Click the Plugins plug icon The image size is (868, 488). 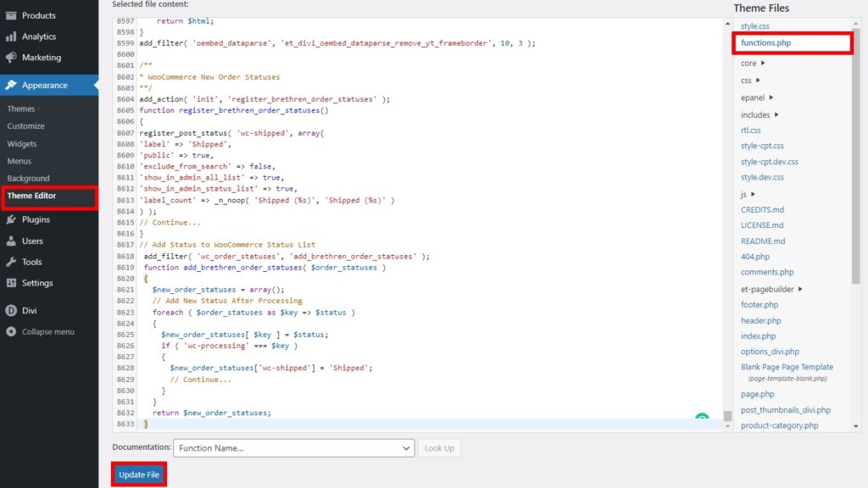click(x=11, y=219)
